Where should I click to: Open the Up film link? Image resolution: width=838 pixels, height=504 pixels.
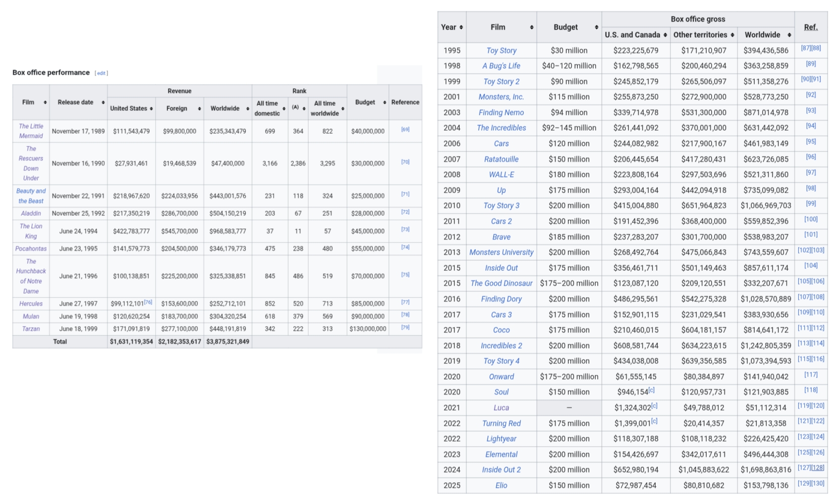[x=501, y=190]
